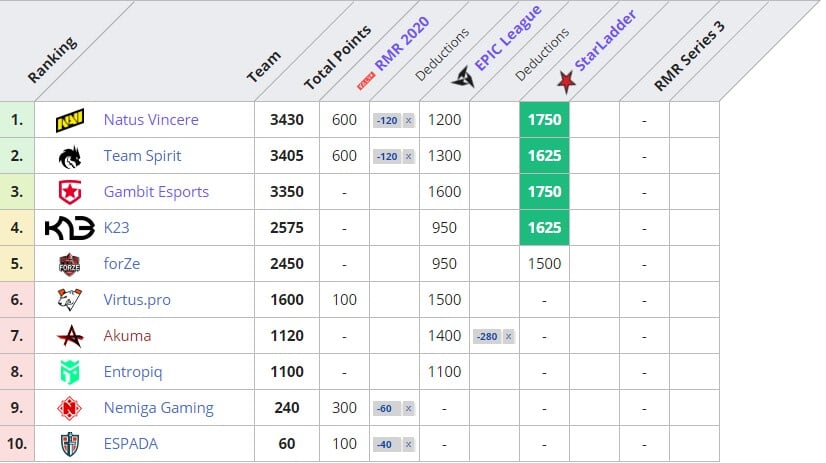826x463 pixels.
Task: Click forZe's total points 2450
Action: tap(287, 264)
